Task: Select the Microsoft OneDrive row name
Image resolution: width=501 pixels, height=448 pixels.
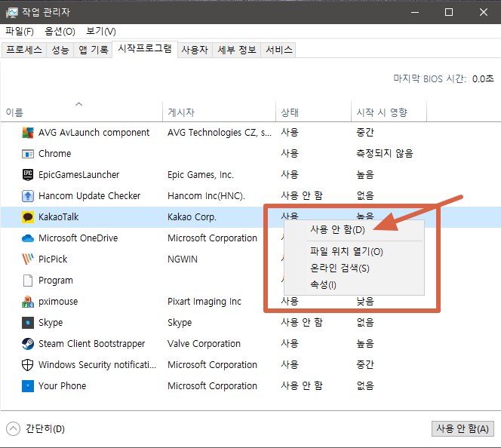Action: pos(78,238)
